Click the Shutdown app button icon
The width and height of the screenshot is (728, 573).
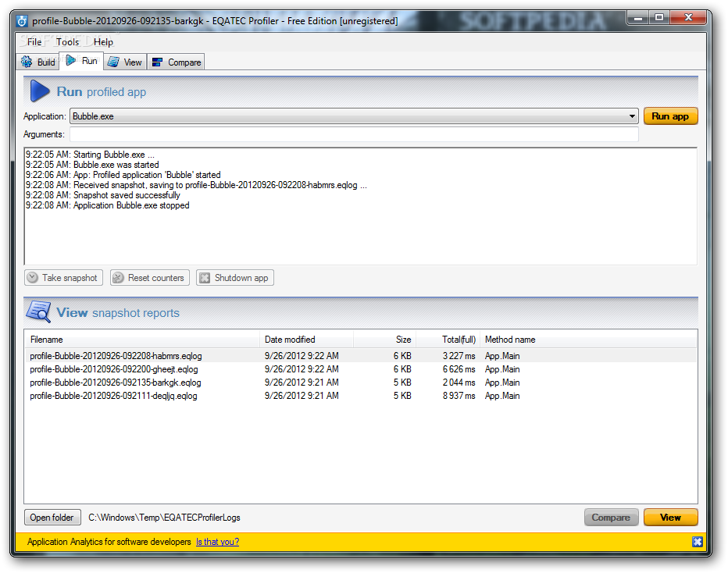pyautogui.click(x=205, y=278)
